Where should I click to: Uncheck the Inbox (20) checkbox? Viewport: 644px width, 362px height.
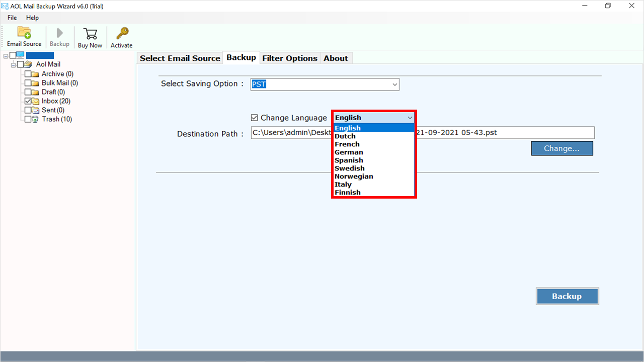[x=28, y=101]
